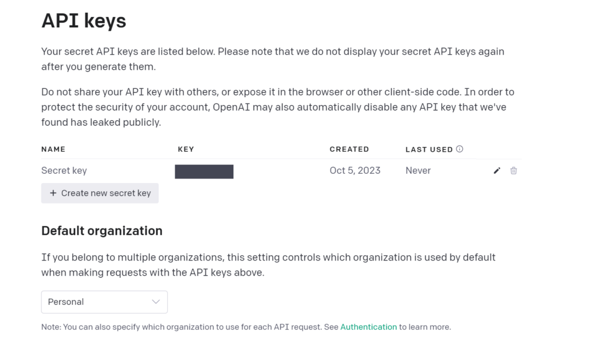596x364 pixels.
Task: Click the KEY column header
Action: (186, 149)
